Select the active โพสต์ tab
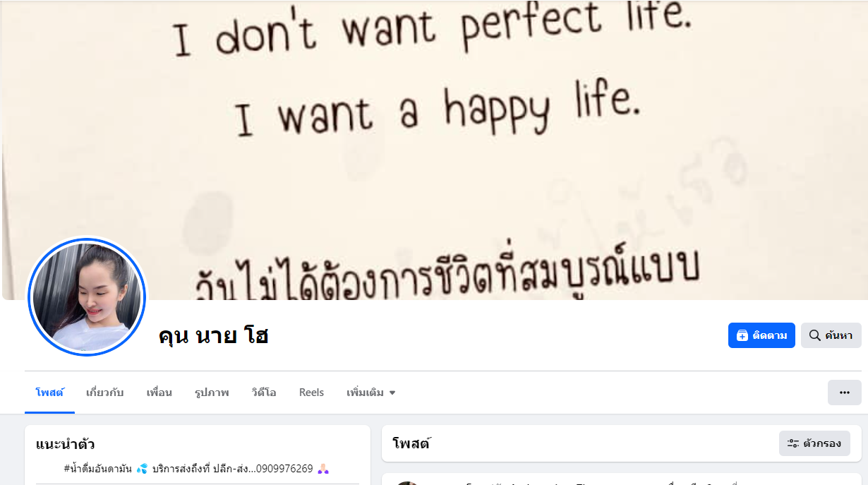This screenshot has height=485, width=868. point(49,393)
